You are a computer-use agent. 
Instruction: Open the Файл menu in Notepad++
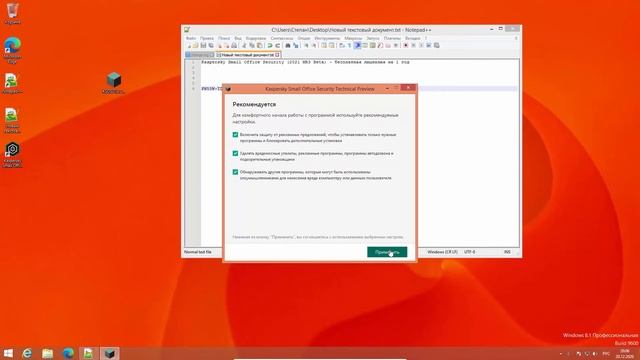[x=191, y=38]
